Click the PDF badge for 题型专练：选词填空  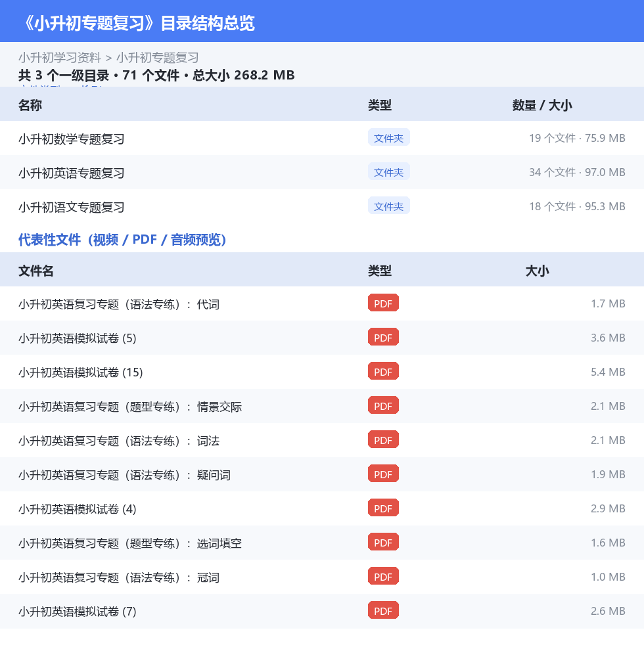(x=383, y=542)
